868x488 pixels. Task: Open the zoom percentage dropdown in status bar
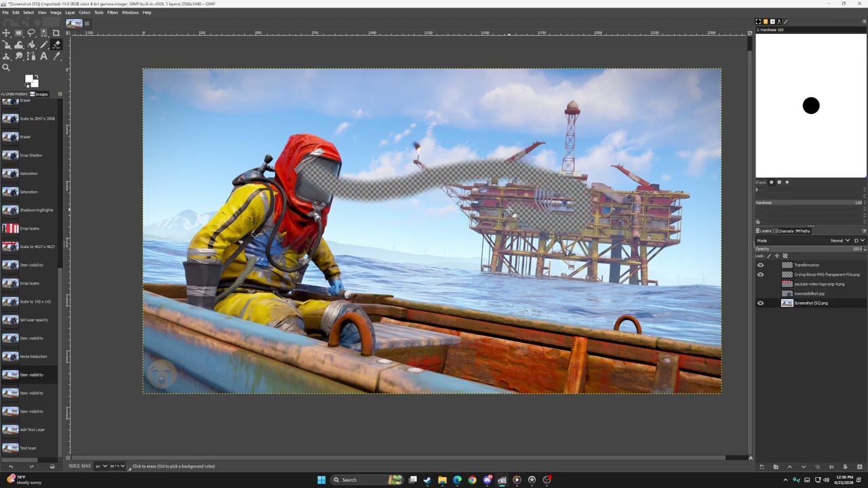117,466
